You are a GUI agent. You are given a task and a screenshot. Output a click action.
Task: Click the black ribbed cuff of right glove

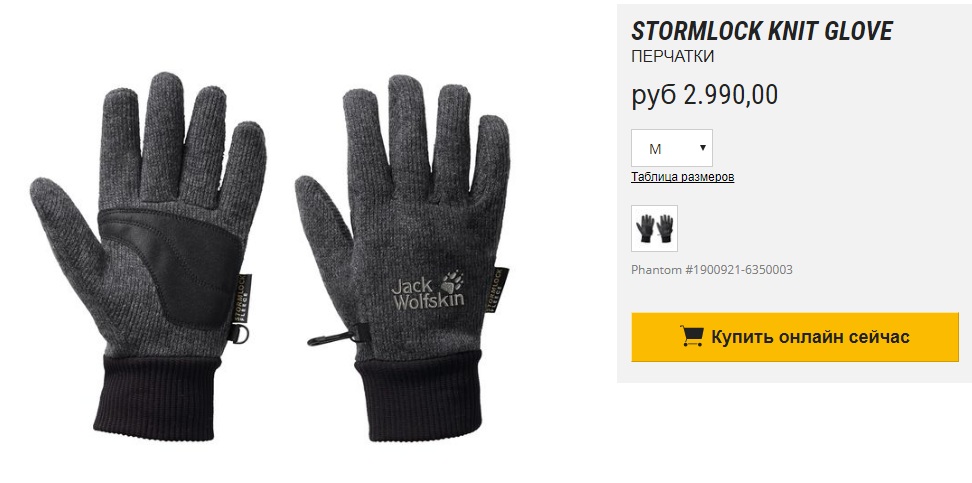(417, 399)
